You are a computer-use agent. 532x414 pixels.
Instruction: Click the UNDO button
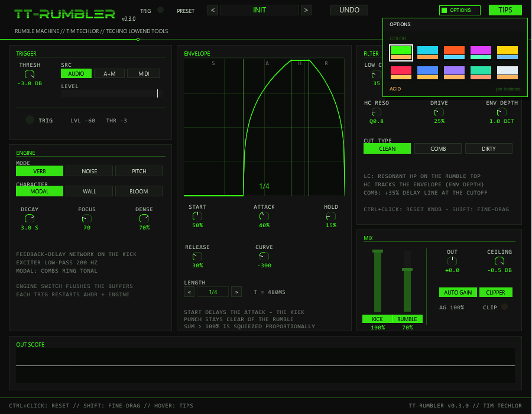(x=349, y=10)
